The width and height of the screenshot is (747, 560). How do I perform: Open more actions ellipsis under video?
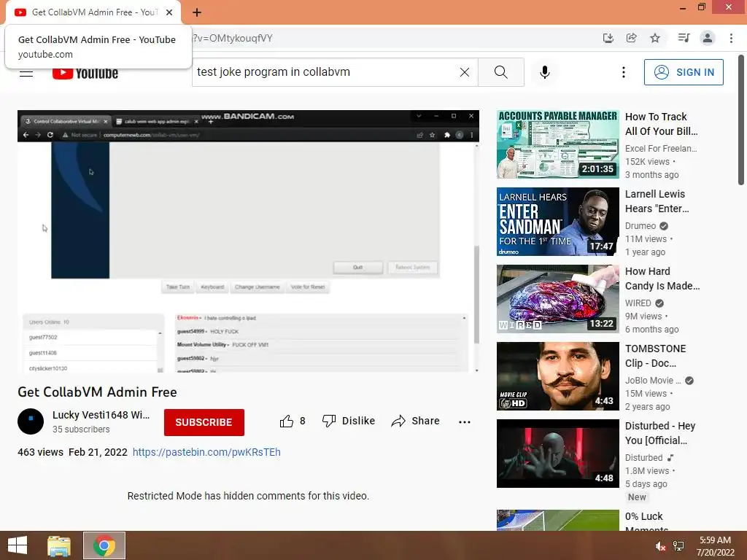(x=465, y=422)
